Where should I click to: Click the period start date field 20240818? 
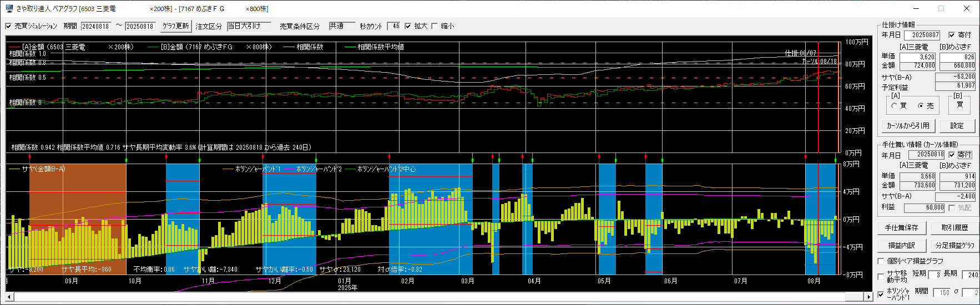click(96, 26)
